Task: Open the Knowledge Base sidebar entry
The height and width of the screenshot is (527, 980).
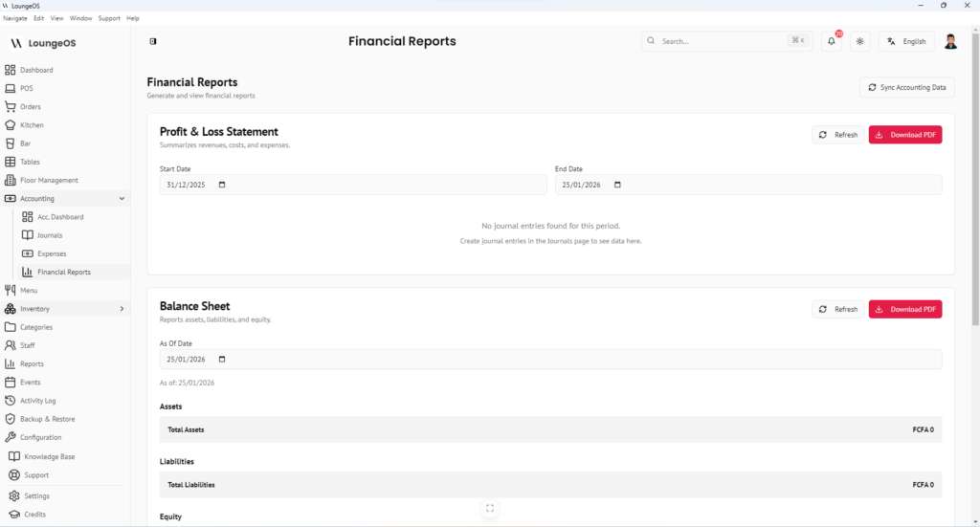Action: pyautogui.click(x=49, y=456)
